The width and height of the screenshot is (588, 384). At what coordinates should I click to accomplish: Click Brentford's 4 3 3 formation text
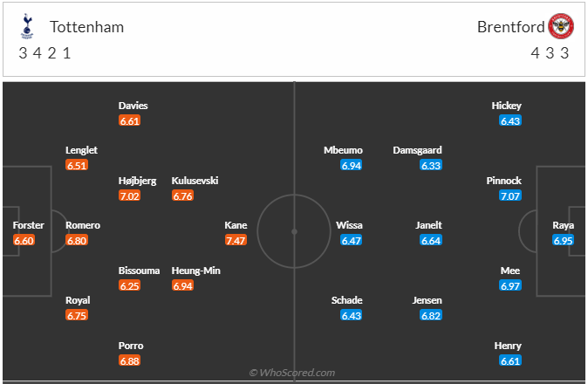550,53
